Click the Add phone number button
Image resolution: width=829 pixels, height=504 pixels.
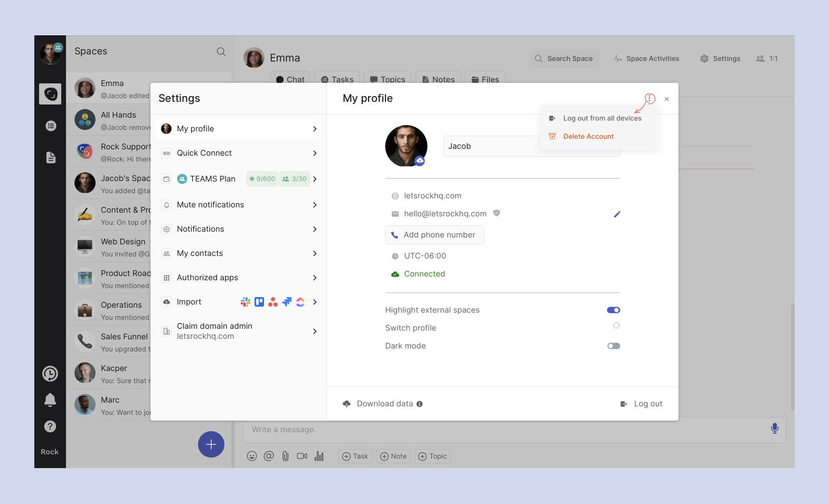(435, 235)
